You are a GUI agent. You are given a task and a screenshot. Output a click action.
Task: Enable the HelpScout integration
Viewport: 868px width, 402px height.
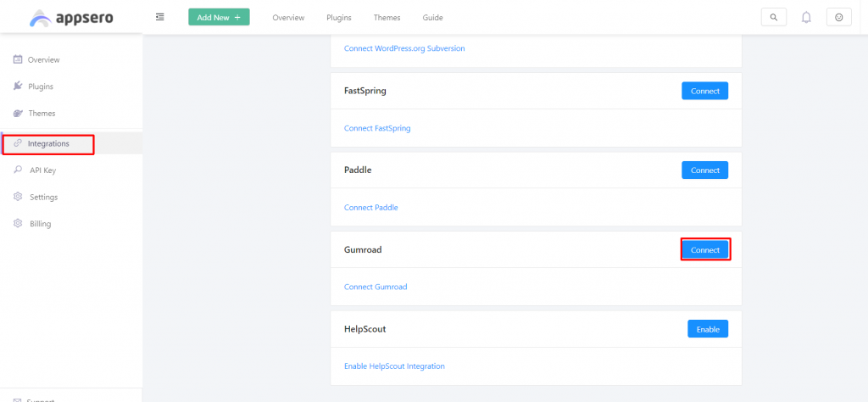pos(708,329)
